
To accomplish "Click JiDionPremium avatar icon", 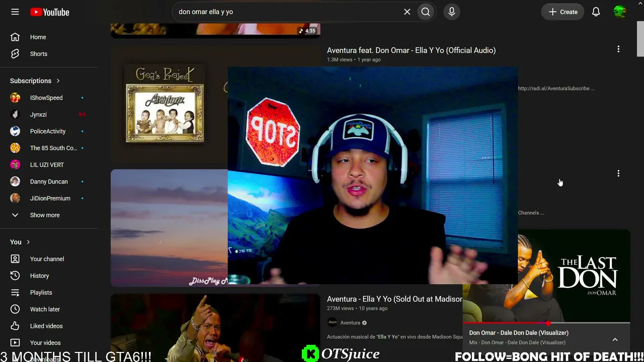I will tap(15, 198).
